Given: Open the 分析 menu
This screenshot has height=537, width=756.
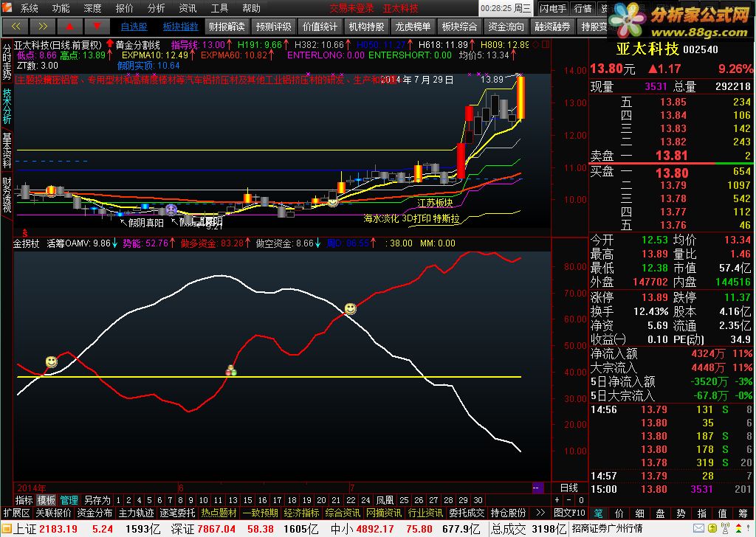Looking at the screenshot, I should click(x=157, y=8).
